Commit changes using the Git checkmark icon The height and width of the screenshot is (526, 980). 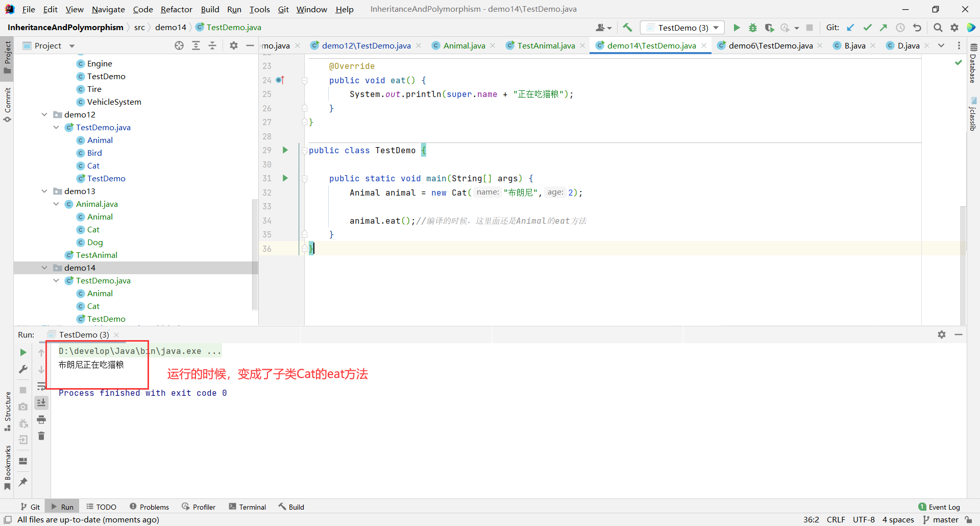pos(867,28)
